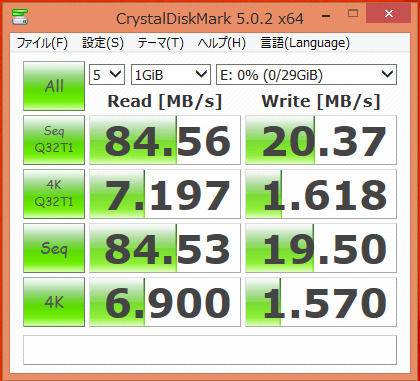Select the Seq Q32T1 read value 84.56
The width and height of the screenshot is (420, 381).
pos(165,140)
